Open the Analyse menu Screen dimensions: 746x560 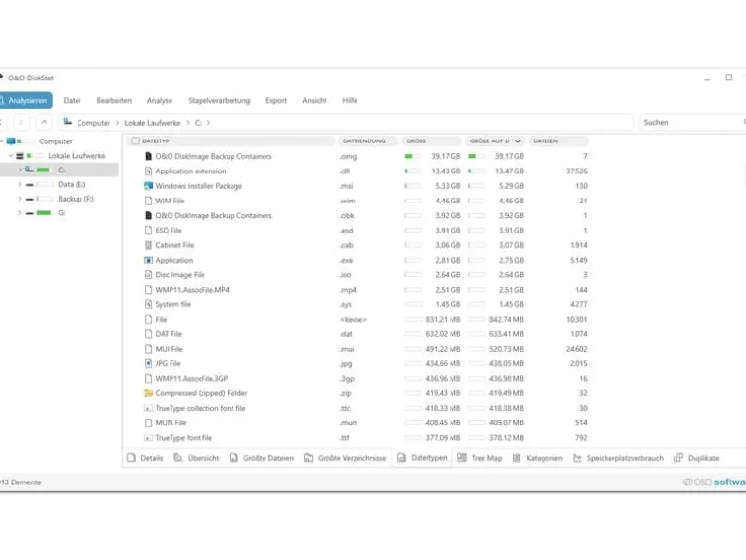tap(160, 100)
